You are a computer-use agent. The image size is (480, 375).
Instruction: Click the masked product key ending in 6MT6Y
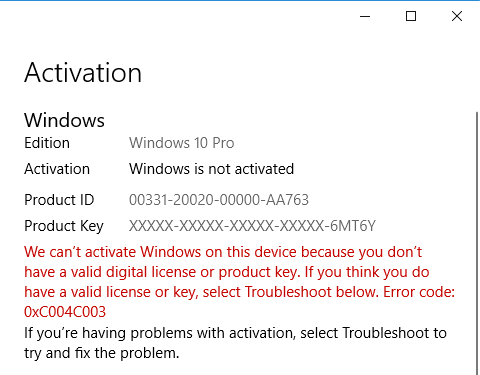[252, 226]
